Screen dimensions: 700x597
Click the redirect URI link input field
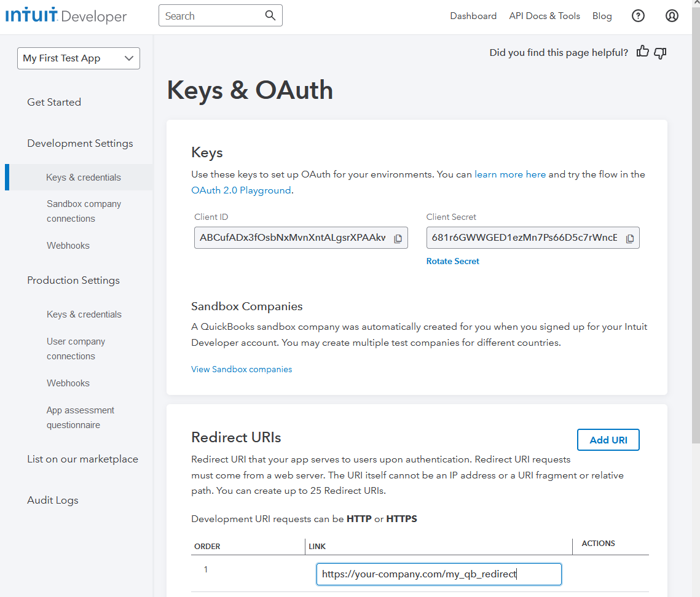pyautogui.click(x=438, y=574)
